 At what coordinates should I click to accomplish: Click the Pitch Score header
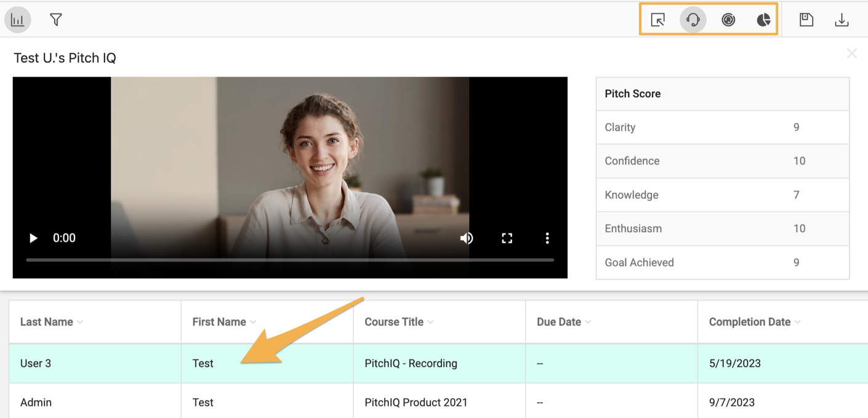point(723,94)
